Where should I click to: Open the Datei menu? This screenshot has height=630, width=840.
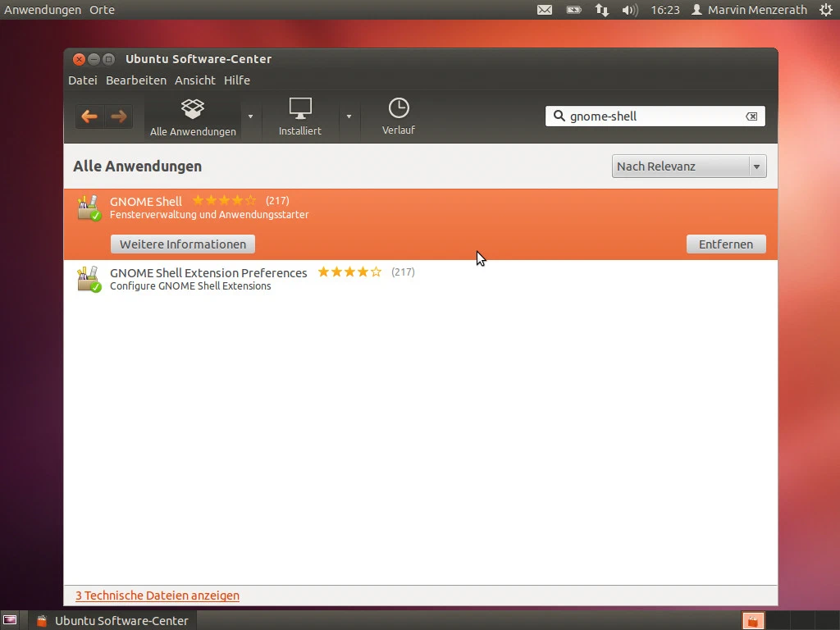click(x=83, y=80)
